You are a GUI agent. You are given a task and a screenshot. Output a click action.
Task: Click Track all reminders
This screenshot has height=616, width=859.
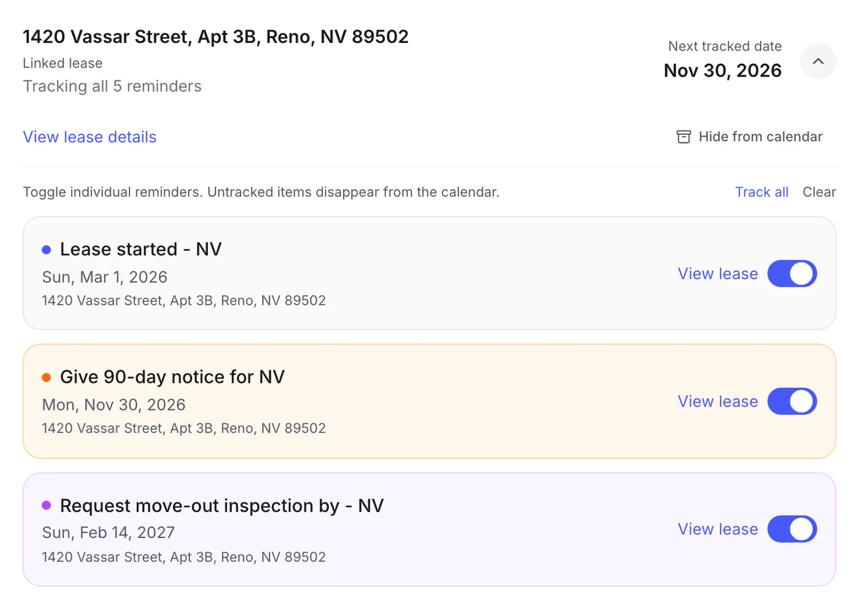[x=761, y=192]
